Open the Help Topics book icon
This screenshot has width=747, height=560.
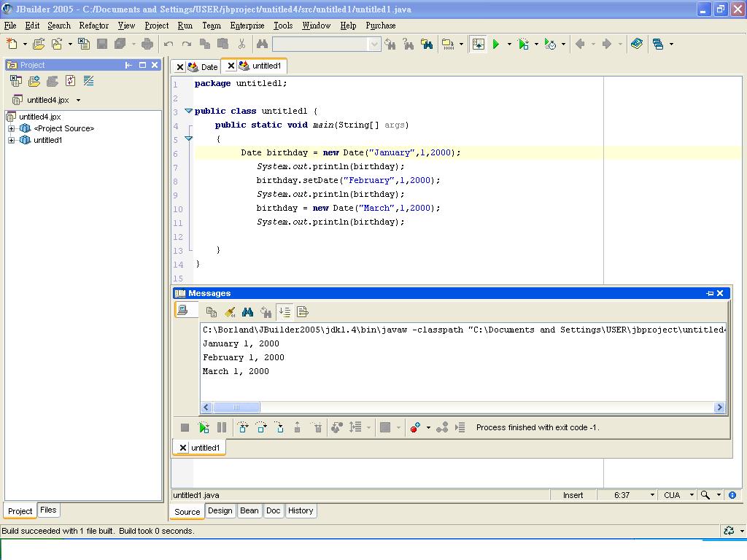click(x=637, y=44)
